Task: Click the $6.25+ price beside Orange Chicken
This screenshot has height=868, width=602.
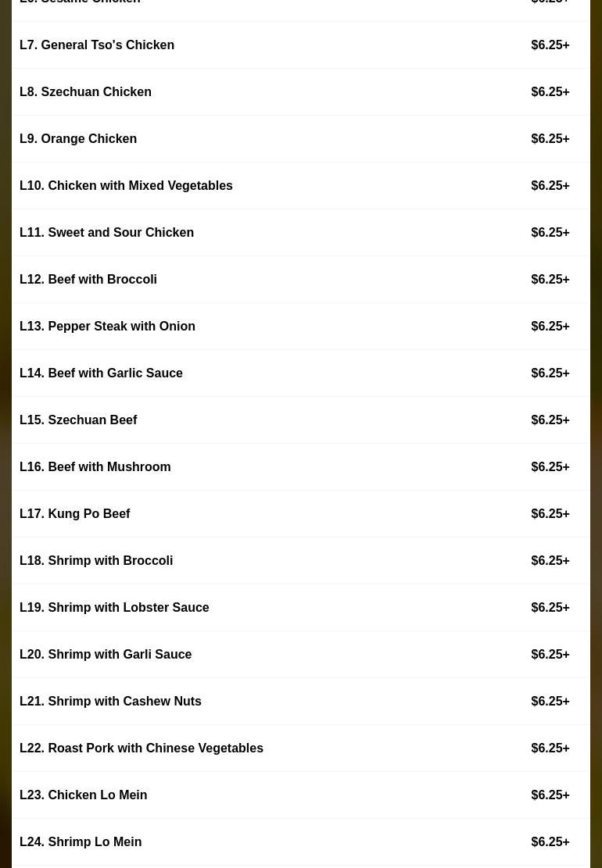Action: coord(550,139)
